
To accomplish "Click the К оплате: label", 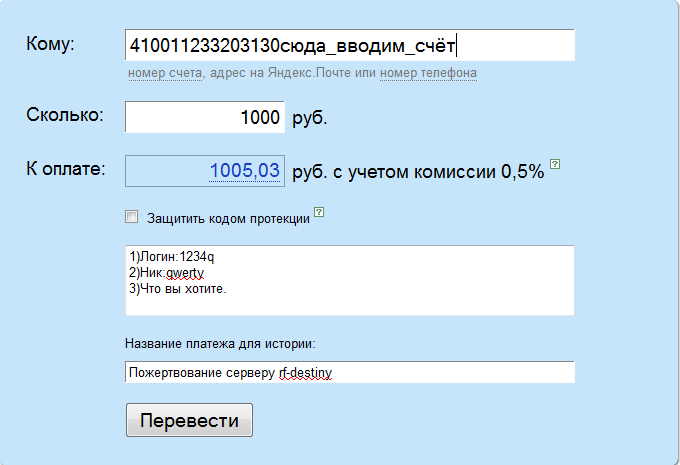I will click(66, 169).
